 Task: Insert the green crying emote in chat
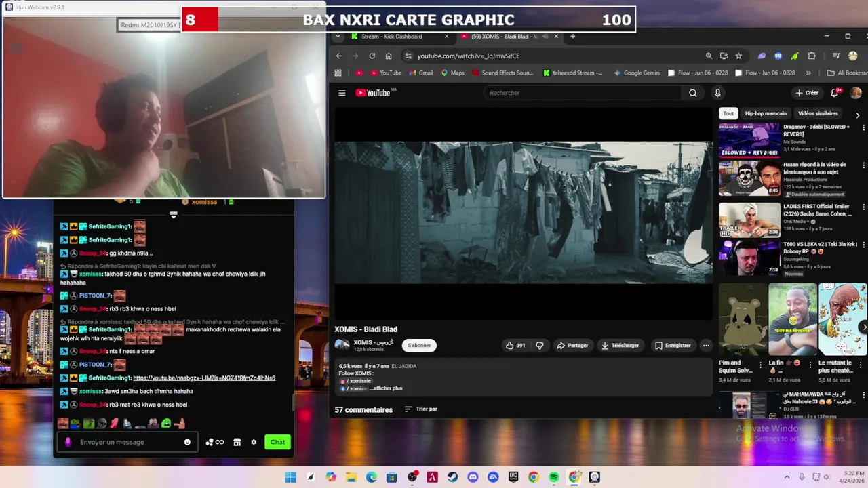point(166,423)
